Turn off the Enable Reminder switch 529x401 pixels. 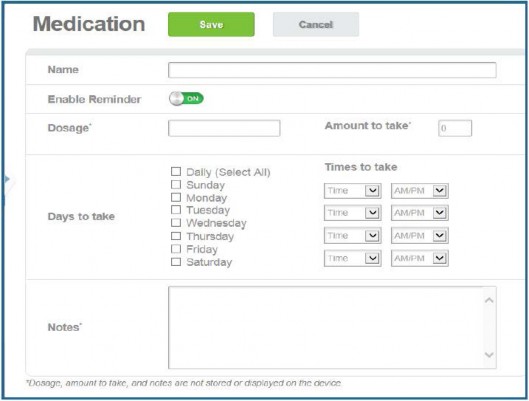point(186,98)
